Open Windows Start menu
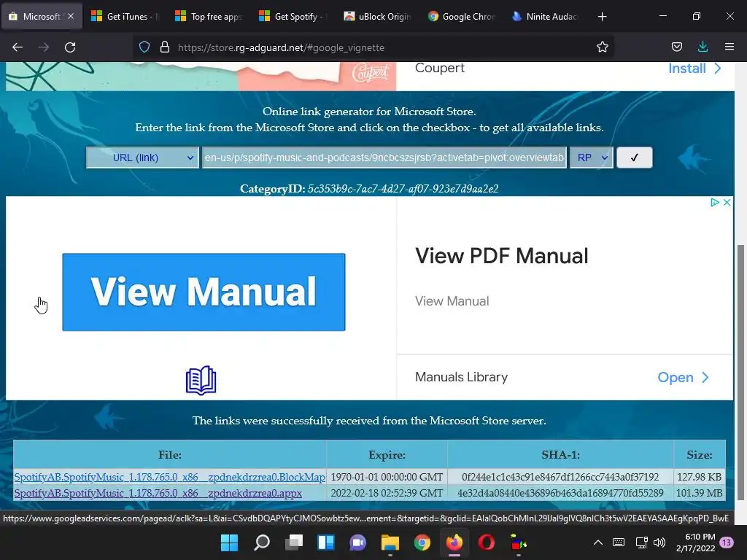 pos(229,542)
